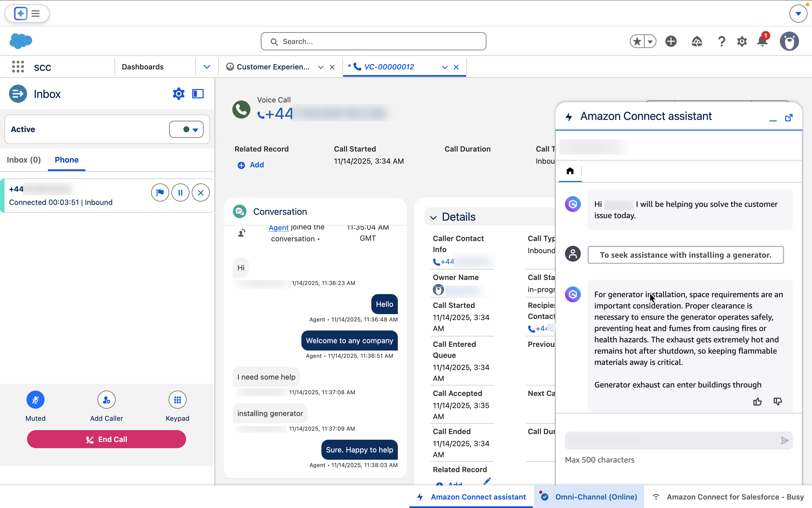Open the Setup gear in header
812x508 pixels.
tap(742, 41)
